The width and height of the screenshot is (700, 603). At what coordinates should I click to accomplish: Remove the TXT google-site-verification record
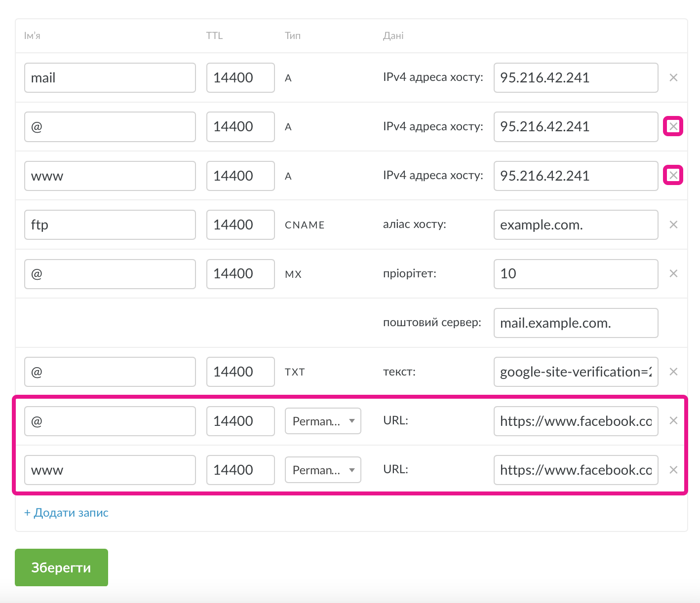pyautogui.click(x=673, y=372)
